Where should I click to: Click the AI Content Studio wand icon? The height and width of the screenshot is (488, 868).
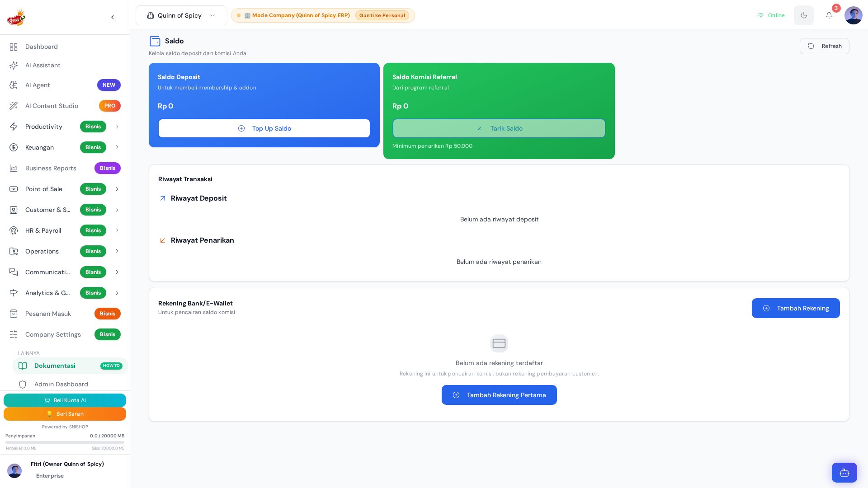[14, 106]
